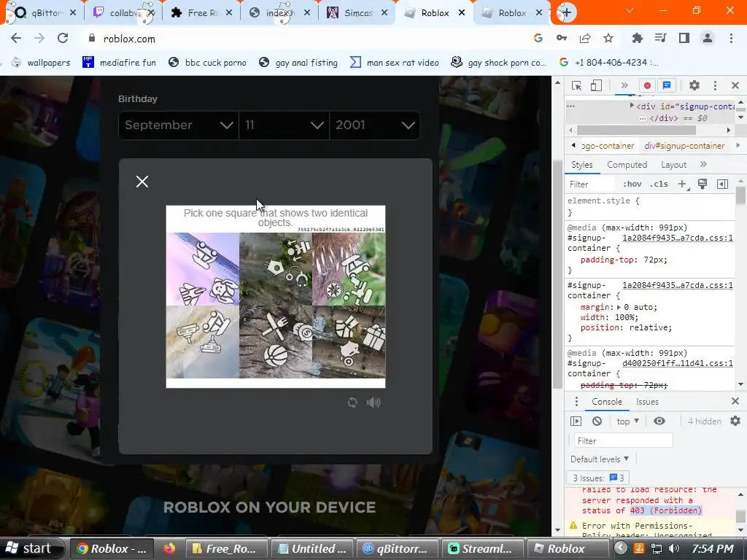Open Chrome's side panel icon
Screen dimensions: 747x560
[684, 39]
